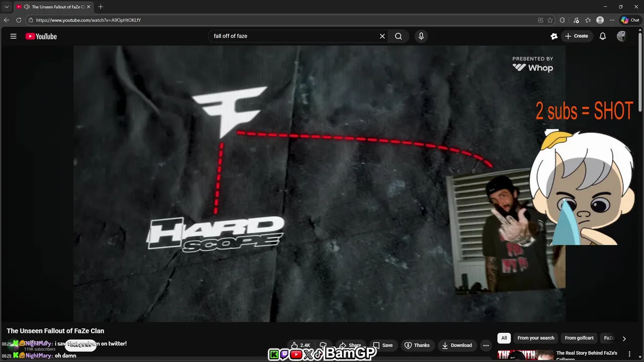
Task: View site information lock icon
Action: [31, 20]
